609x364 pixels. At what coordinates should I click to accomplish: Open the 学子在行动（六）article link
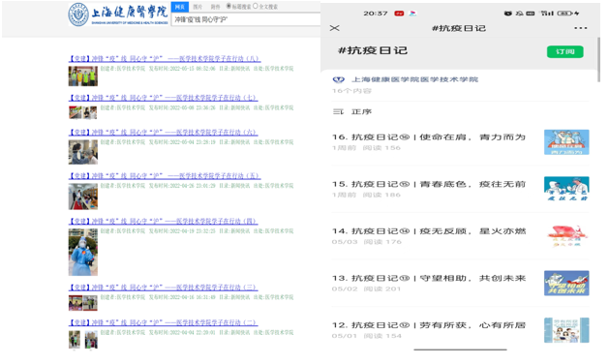click(163, 133)
